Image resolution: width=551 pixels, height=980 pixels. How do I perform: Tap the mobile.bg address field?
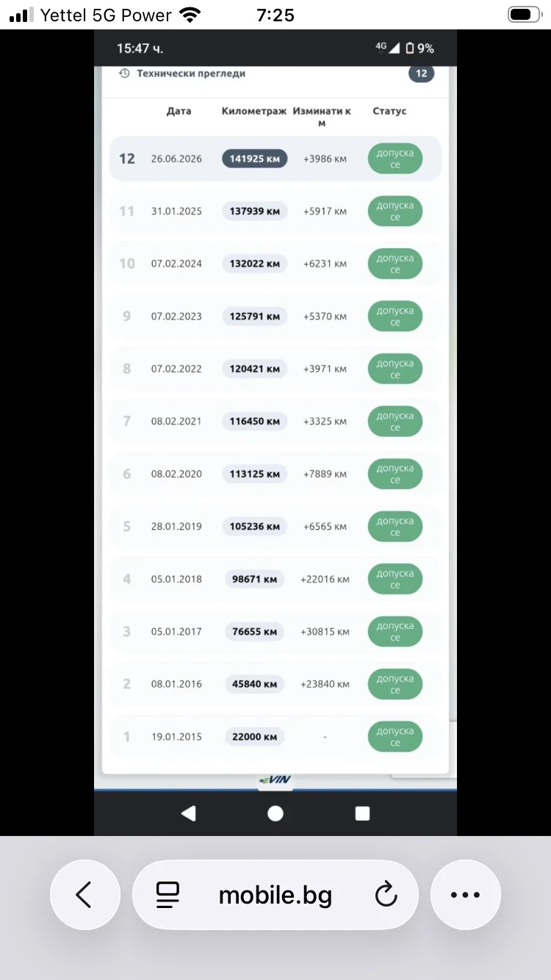(275, 895)
